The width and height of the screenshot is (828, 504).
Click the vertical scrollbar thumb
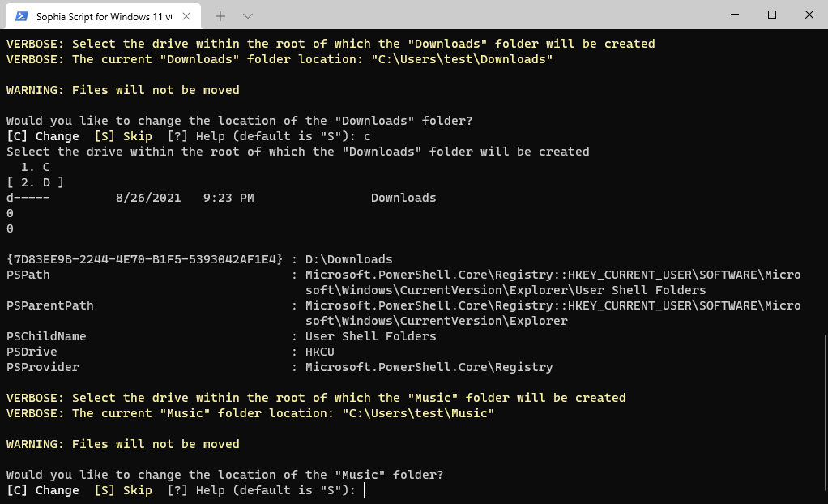[x=824, y=413]
